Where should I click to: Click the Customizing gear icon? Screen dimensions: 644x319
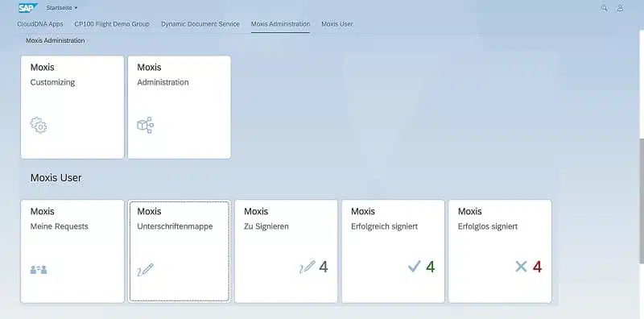[39, 126]
